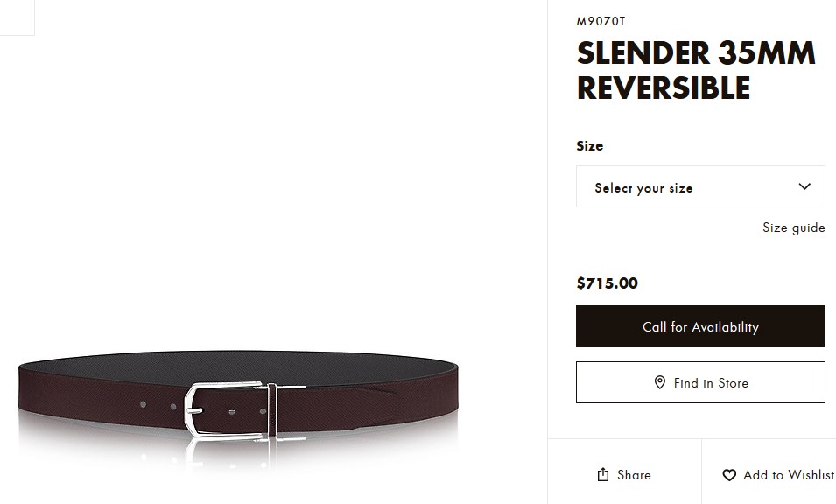Click the Slender 35MM Reversible title
This screenshot has height=504, width=836.
(x=696, y=70)
